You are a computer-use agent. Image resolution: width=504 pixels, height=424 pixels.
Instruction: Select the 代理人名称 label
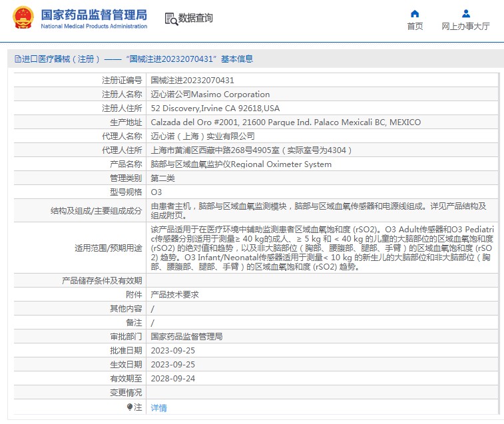click(x=122, y=136)
